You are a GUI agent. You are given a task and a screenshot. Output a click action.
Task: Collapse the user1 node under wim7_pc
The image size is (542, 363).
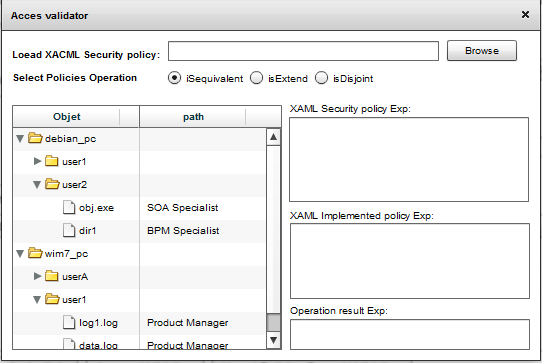tap(37, 300)
